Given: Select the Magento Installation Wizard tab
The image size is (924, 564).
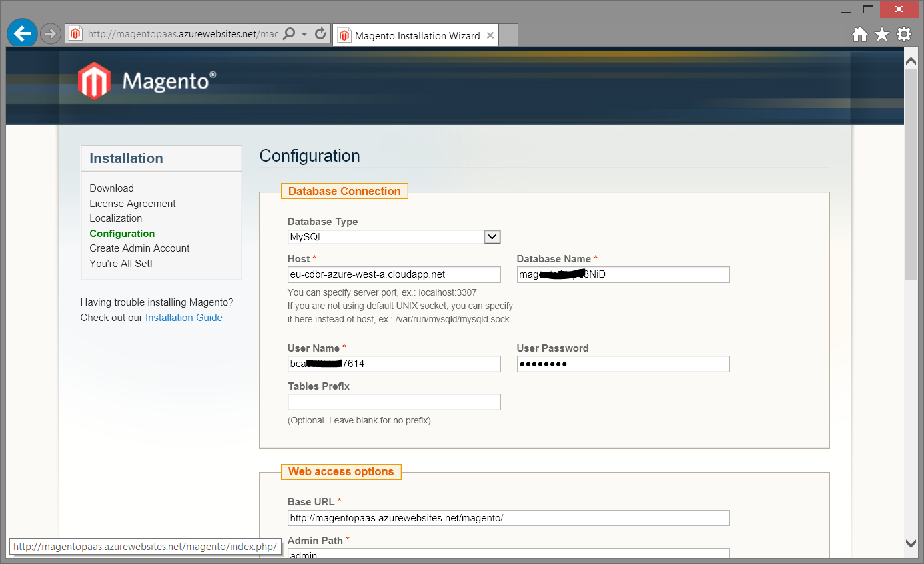Looking at the screenshot, I should (415, 35).
